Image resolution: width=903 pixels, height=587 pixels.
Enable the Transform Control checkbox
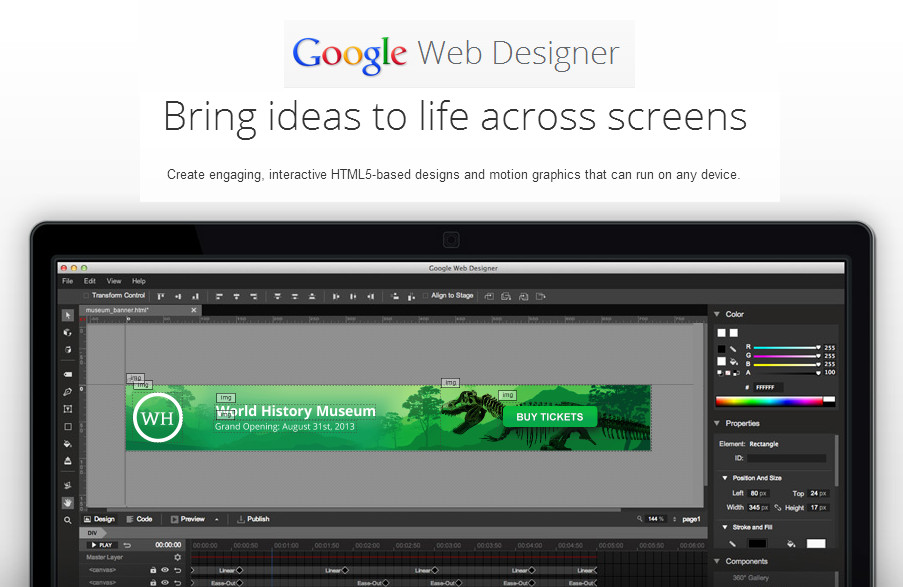coord(85,295)
